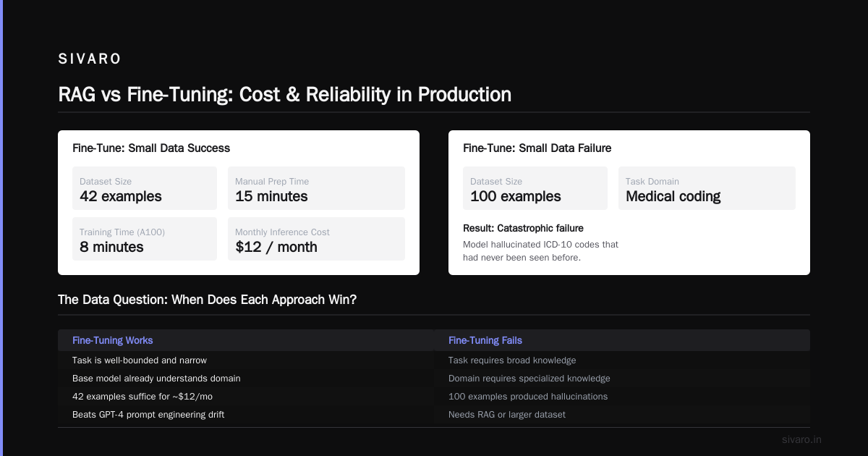Click the 'Model hallucinated ICD-10 codes' description
Viewport: 868px width, 456px height.
(x=540, y=251)
